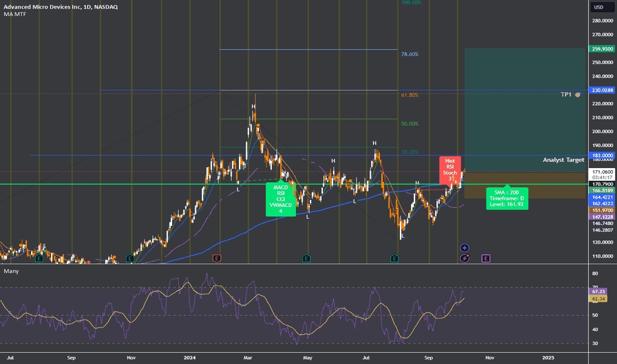Viewport: 617px width, 364px height.
Task: Click the 50.00% Fibonacci label
Action: click(x=410, y=124)
